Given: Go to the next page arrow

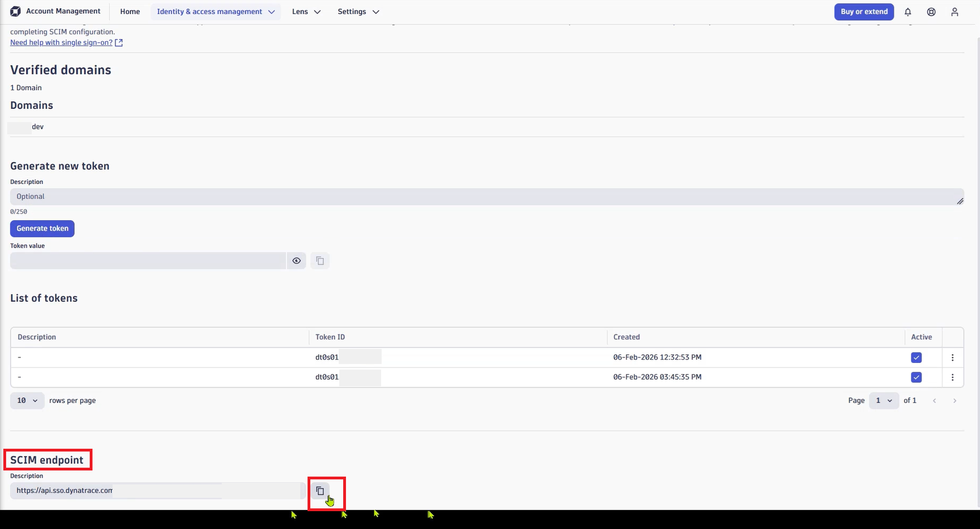Looking at the screenshot, I should tap(954, 401).
